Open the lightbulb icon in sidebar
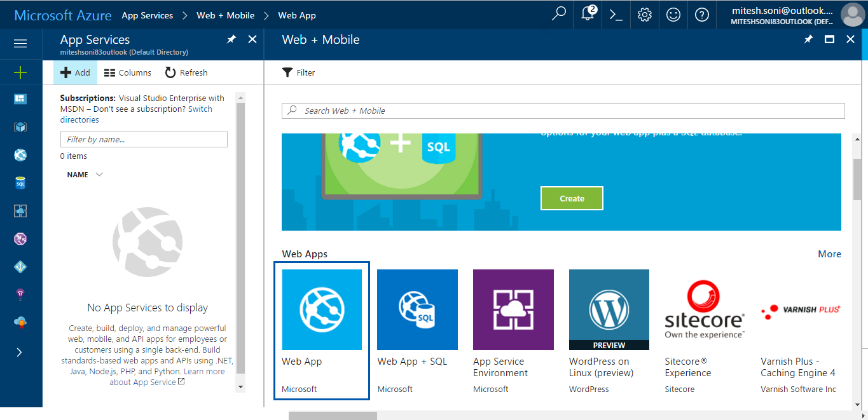Viewport: 868px width, 420px height. (x=20, y=294)
